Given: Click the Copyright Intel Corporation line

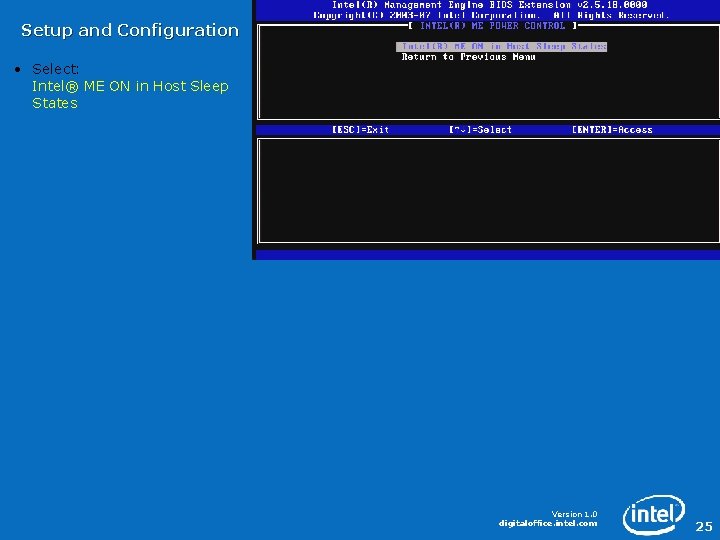Looking at the screenshot, I should 490,15.
